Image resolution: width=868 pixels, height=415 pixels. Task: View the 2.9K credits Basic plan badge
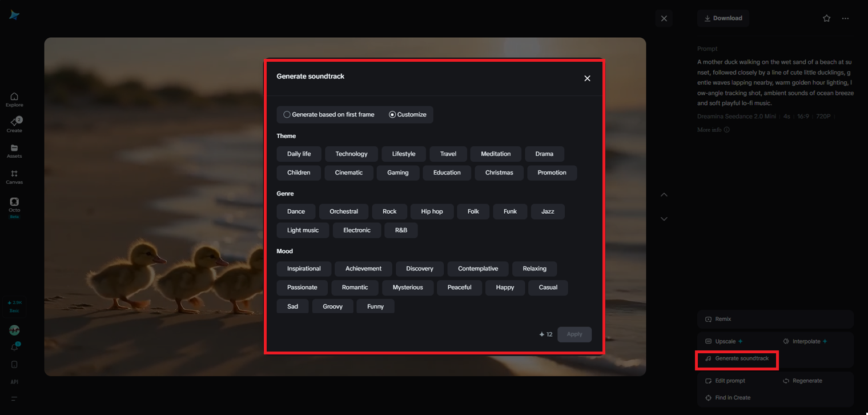(x=14, y=306)
